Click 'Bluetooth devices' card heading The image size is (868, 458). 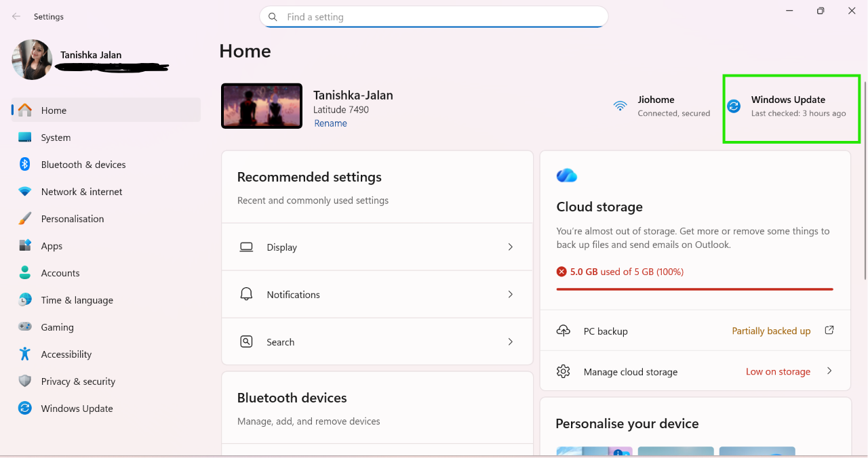click(x=292, y=398)
